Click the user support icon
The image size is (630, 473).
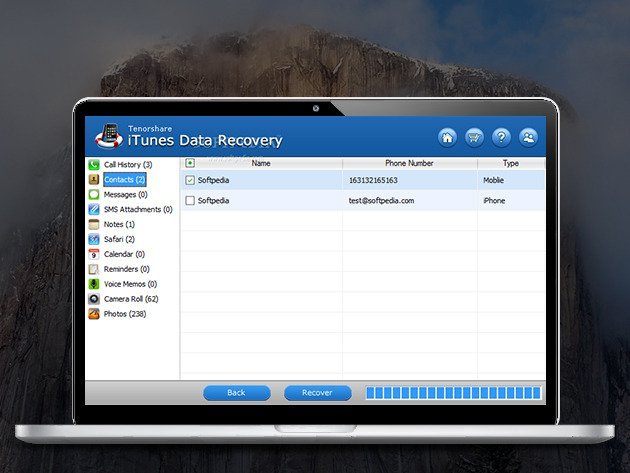pos(528,137)
